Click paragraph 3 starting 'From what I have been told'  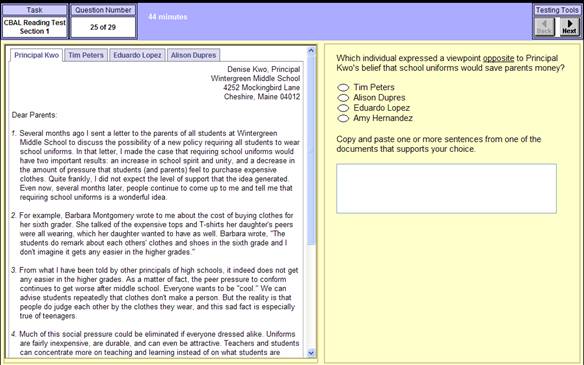tap(155, 293)
